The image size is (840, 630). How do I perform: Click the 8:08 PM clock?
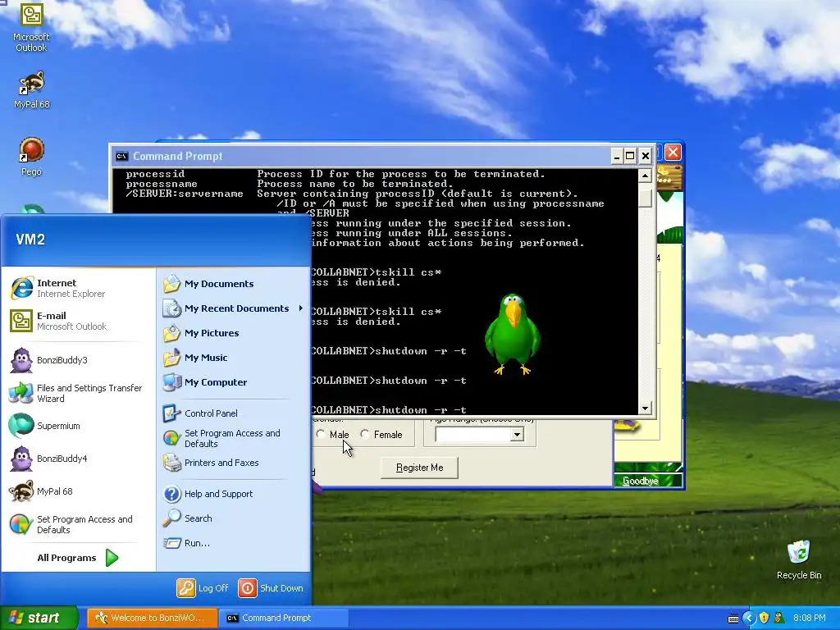[x=810, y=619]
